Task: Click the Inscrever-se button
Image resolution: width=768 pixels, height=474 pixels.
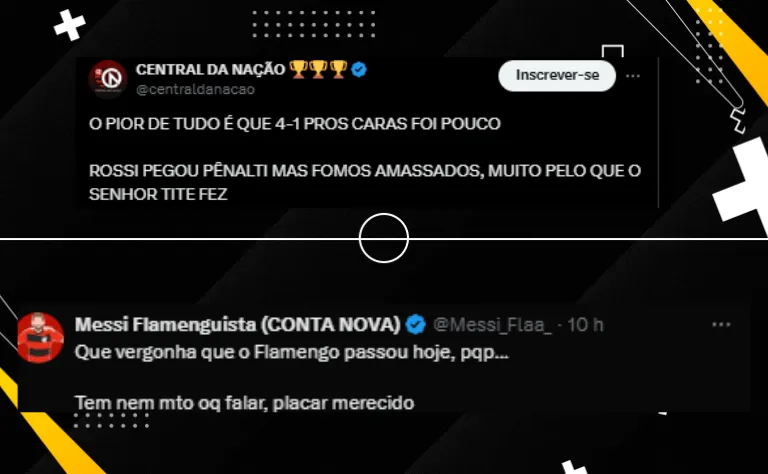Action: click(557, 75)
